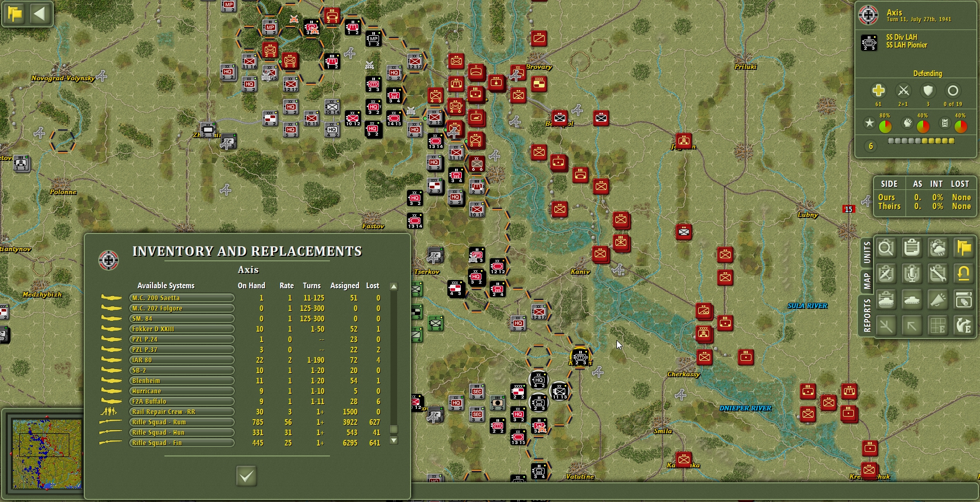Select Blenheim entry

click(x=182, y=381)
